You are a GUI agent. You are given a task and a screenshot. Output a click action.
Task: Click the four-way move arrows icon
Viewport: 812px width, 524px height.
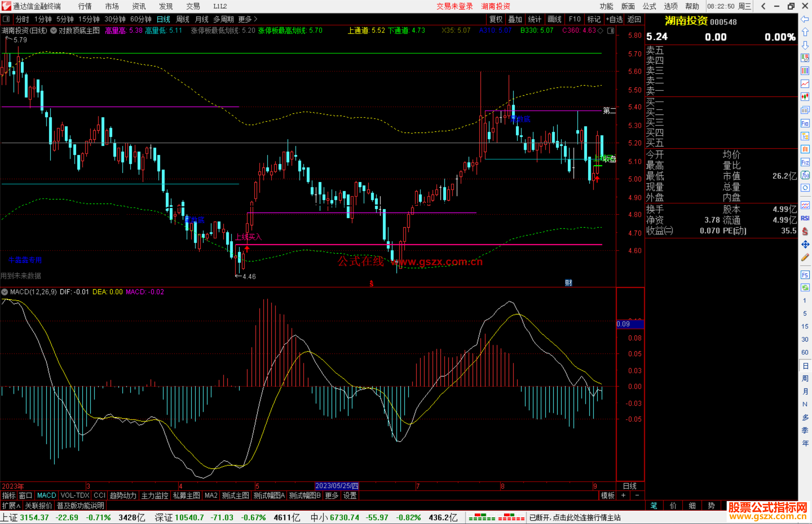(805, 245)
